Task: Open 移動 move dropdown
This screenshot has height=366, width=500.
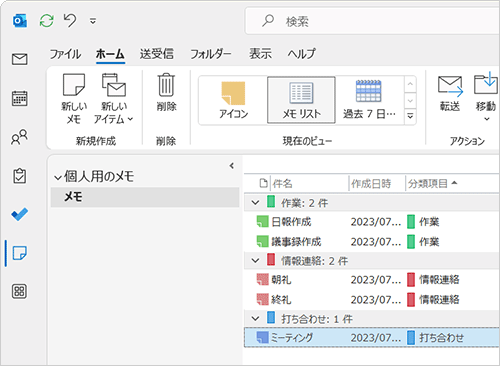Action: [486, 97]
